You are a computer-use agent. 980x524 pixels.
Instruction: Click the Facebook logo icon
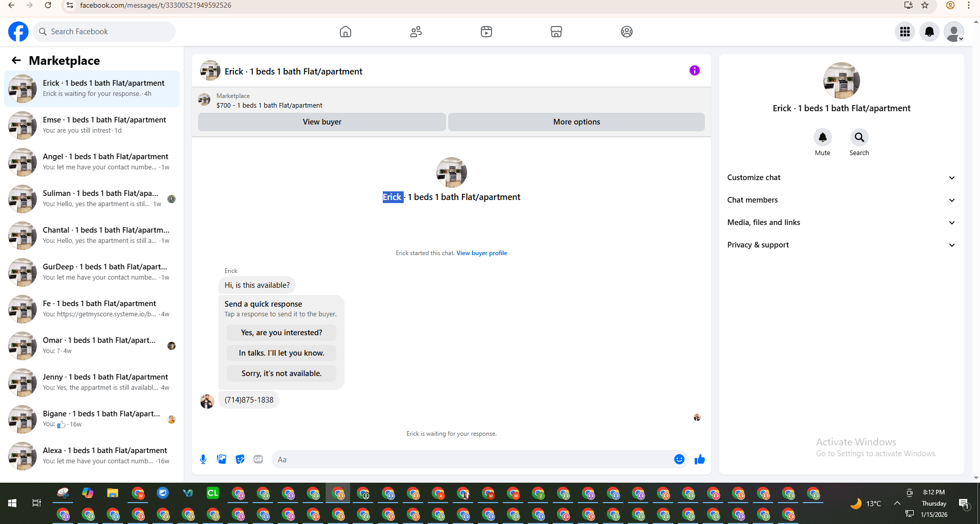pos(18,32)
